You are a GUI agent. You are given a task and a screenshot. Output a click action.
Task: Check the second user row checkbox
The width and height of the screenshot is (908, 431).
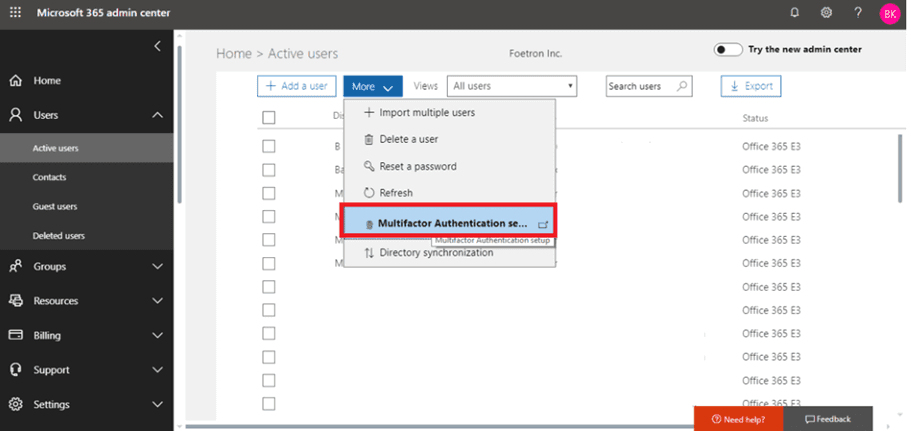tap(269, 170)
